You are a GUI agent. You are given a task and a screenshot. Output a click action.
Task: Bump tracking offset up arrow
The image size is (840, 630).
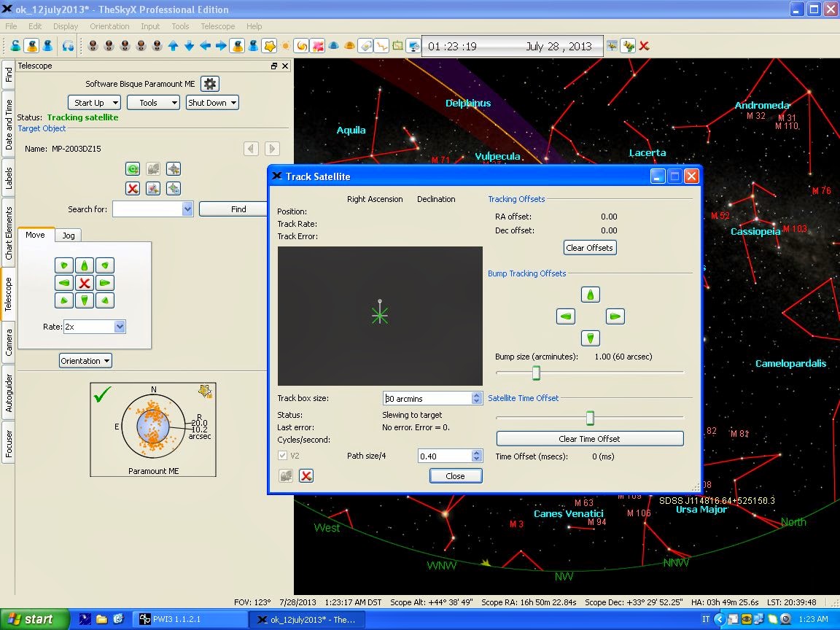click(591, 295)
